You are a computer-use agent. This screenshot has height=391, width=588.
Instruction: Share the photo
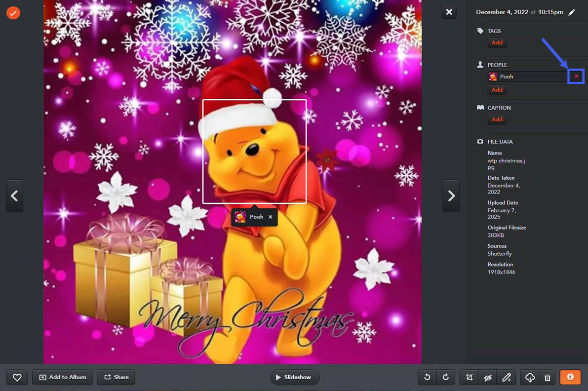pos(116,377)
